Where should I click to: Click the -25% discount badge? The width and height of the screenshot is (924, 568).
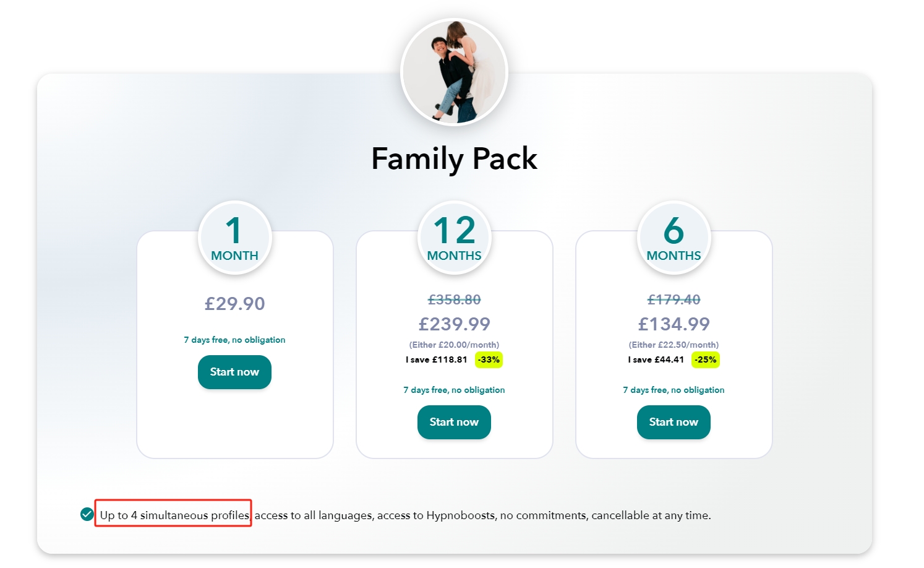click(x=706, y=359)
